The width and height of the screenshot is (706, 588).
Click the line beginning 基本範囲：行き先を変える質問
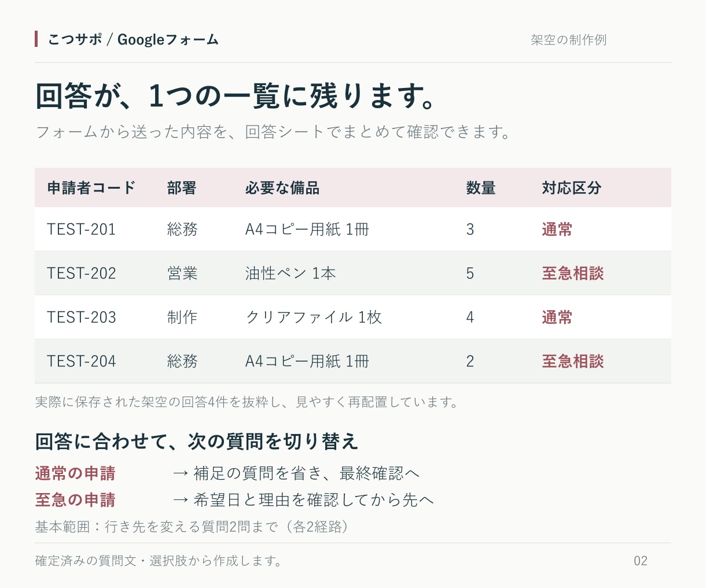(193, 527)
